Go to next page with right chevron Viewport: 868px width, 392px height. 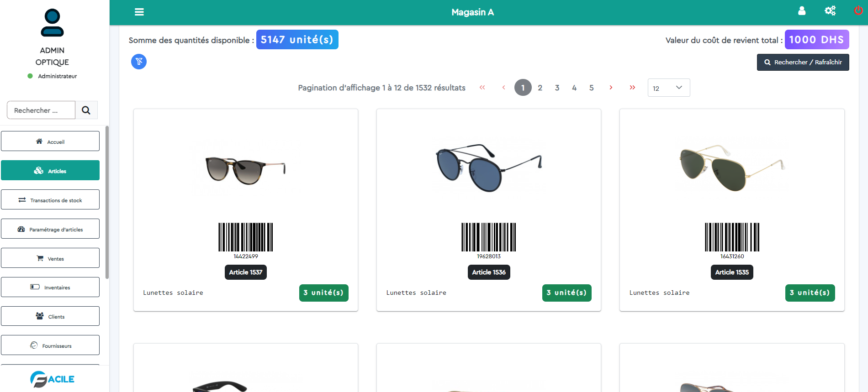coord(611,87)
